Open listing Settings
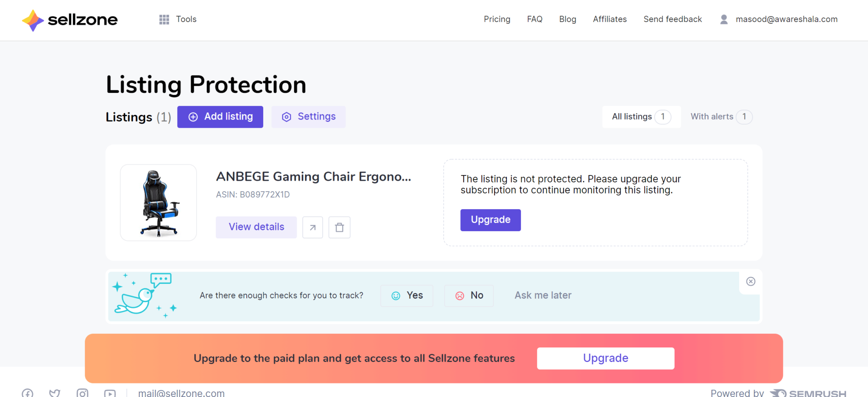 pos(309,117)
